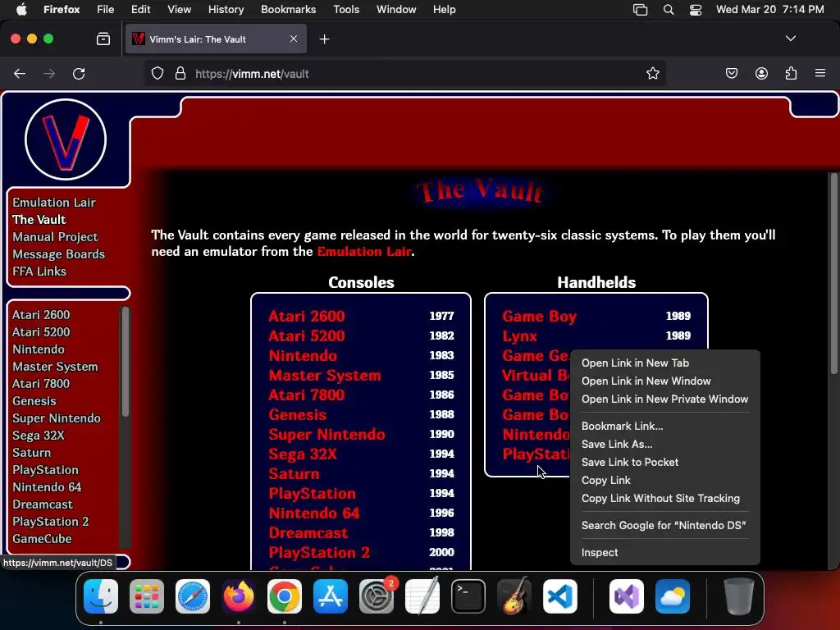The width and height of the screenshot is (840, 630).
Task: Open the History menu in menu bar
Action: click(x=226, y=9)
